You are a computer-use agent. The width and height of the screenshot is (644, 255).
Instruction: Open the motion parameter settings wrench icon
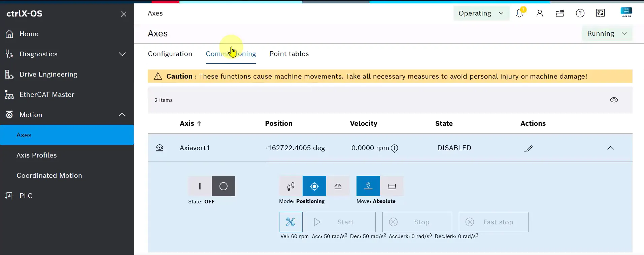291,222
